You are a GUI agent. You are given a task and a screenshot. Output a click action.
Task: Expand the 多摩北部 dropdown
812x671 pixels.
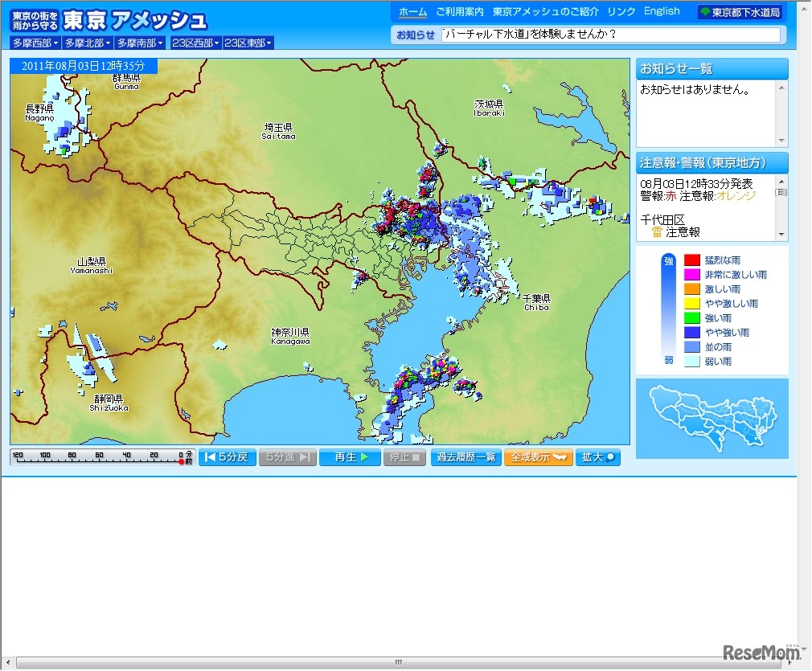tap(88, 43)
